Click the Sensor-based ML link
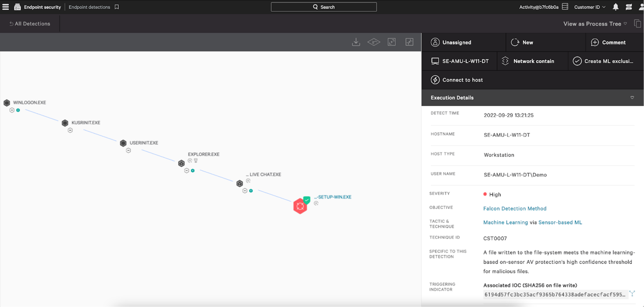The height and width of the screenshot is (307, 644). coord(560,222)
